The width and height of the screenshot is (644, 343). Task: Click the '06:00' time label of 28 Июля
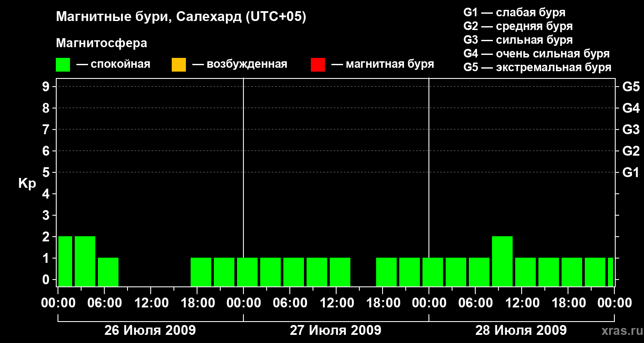[475, 303]
